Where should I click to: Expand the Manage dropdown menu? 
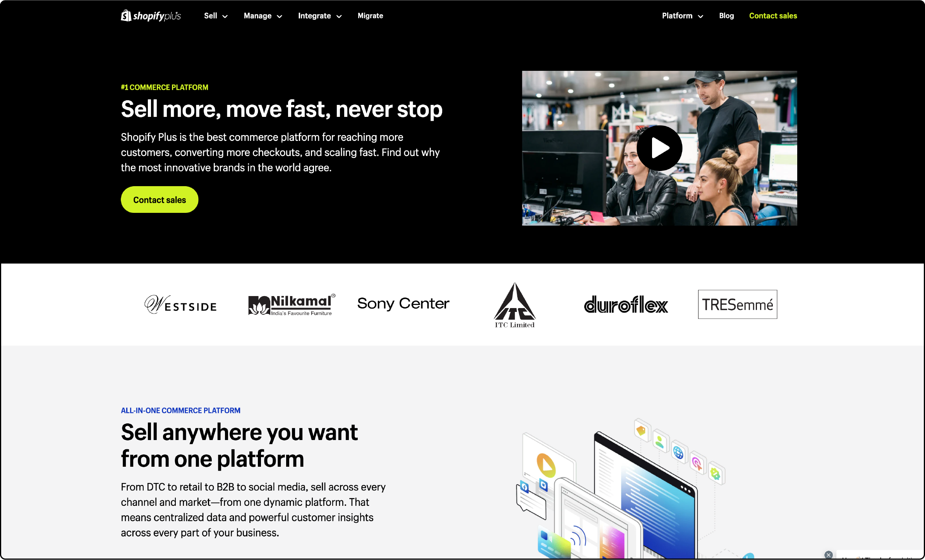tap(262, 16)
